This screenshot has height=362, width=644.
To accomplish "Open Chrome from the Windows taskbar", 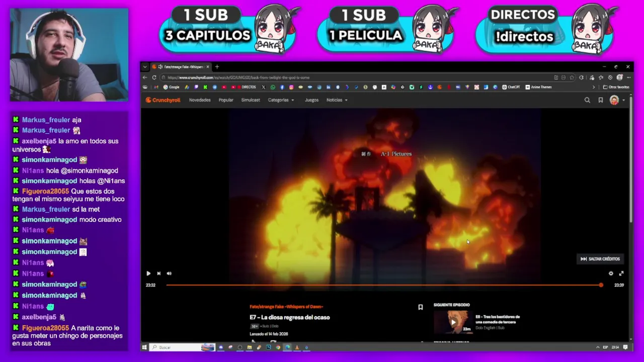I will pos(278,347).
